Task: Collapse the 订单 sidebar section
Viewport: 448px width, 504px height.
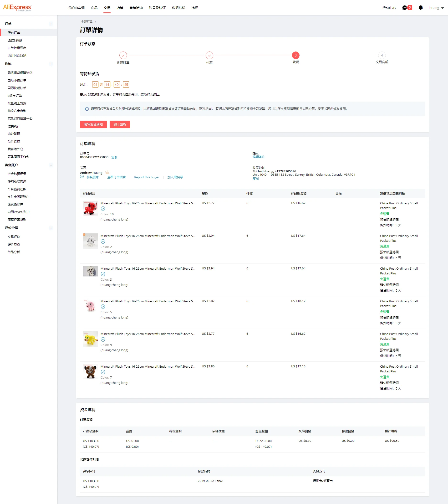Action: [x=51, y=24]
